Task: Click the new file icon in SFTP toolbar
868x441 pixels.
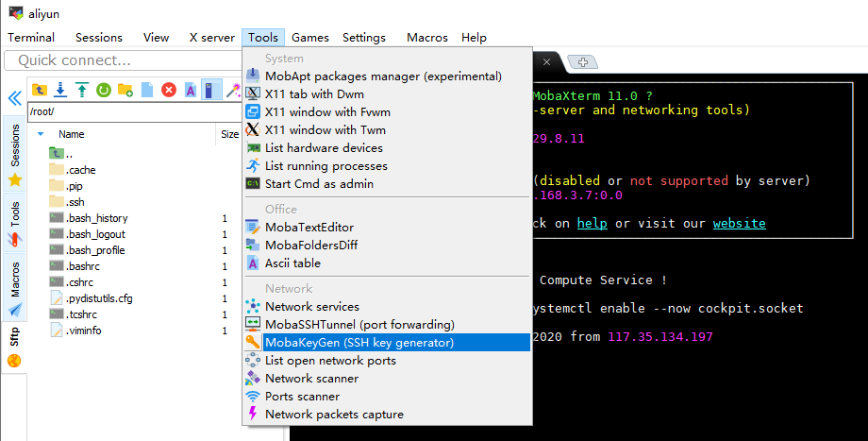Action: point(146,90)
